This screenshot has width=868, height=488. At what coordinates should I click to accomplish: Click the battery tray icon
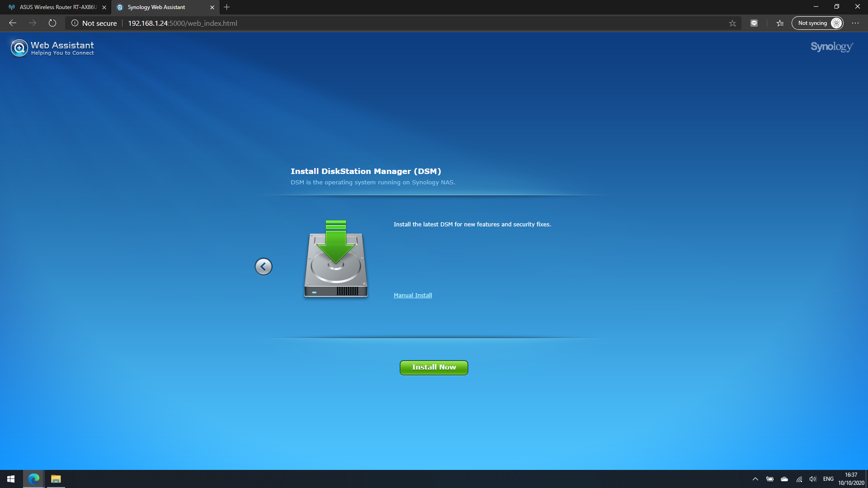click(x=770, y=479)
